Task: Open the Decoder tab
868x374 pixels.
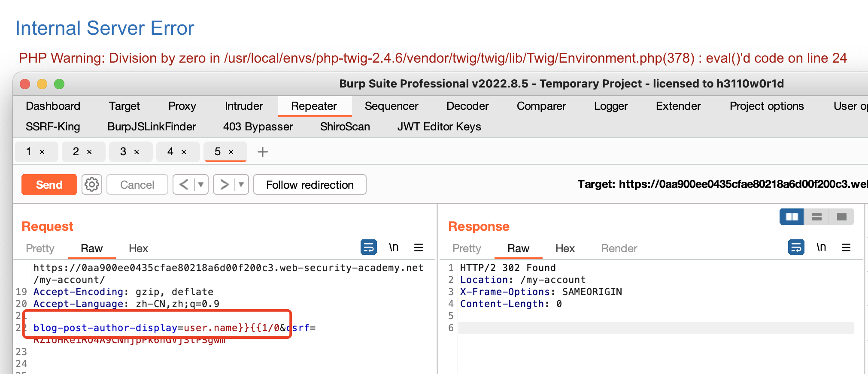Action: coord(467,106)
